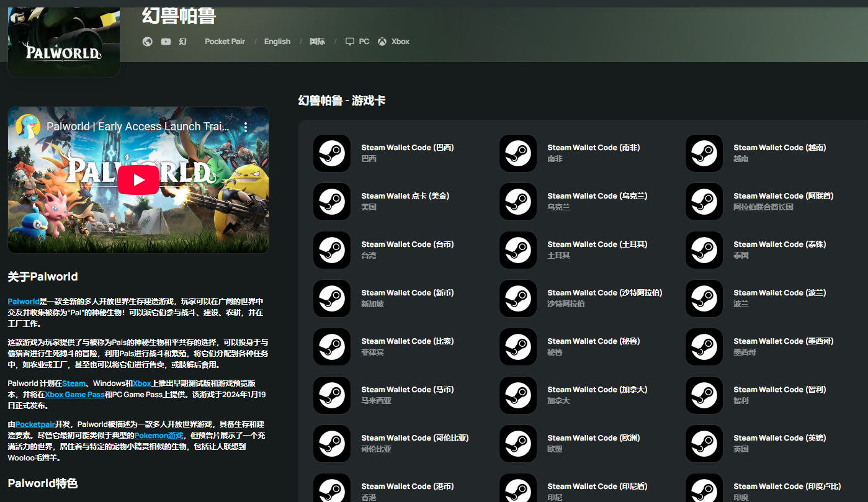The height and width of the screenshot is (502, 868).
Task: Select Steam Wallet Code (波兰) title text
Action: 780,293
